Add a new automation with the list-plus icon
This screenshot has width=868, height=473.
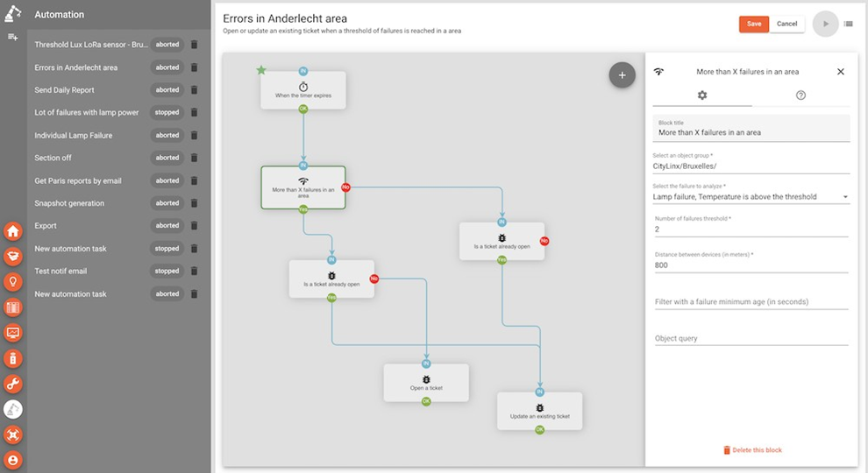pos(12,37)
